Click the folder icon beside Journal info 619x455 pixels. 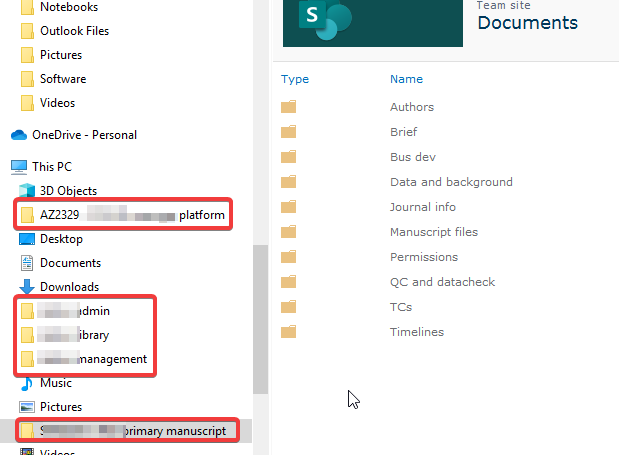click(289, 206)
